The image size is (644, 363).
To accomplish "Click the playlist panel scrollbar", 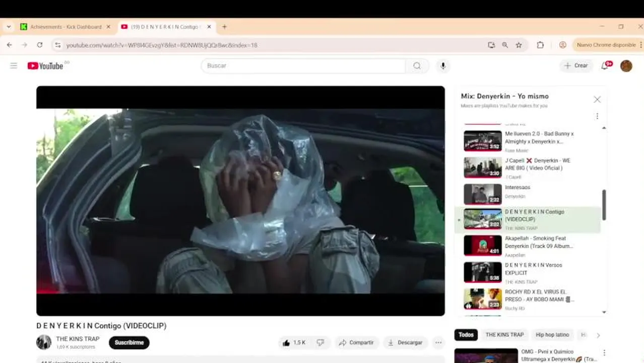I will 604,205.
